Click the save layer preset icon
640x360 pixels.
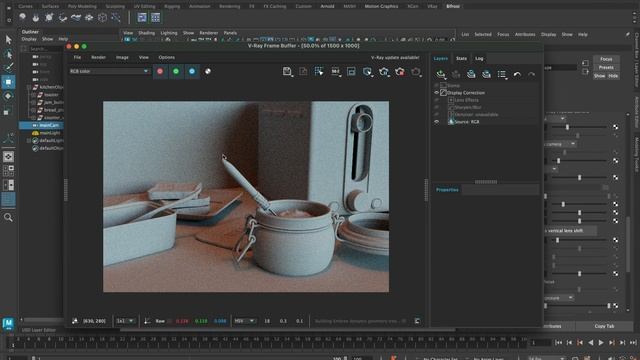471,74
